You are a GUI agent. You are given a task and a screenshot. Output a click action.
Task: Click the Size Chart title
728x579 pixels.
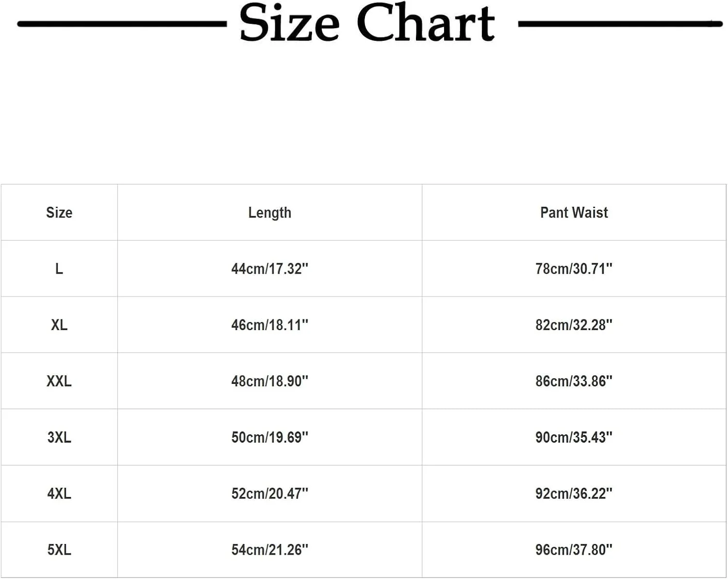pyautogui.click(x=367, y=23)
